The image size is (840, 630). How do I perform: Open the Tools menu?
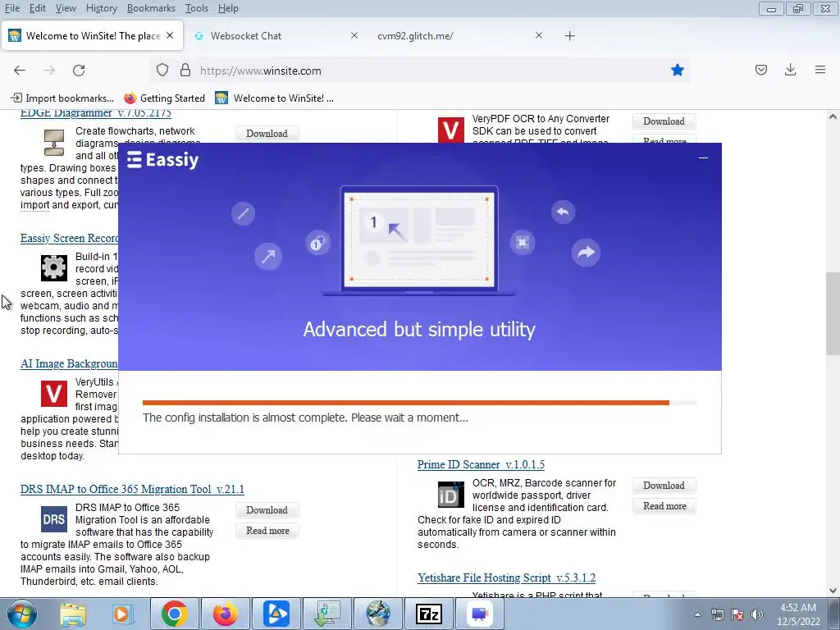(x=197, y=8)
